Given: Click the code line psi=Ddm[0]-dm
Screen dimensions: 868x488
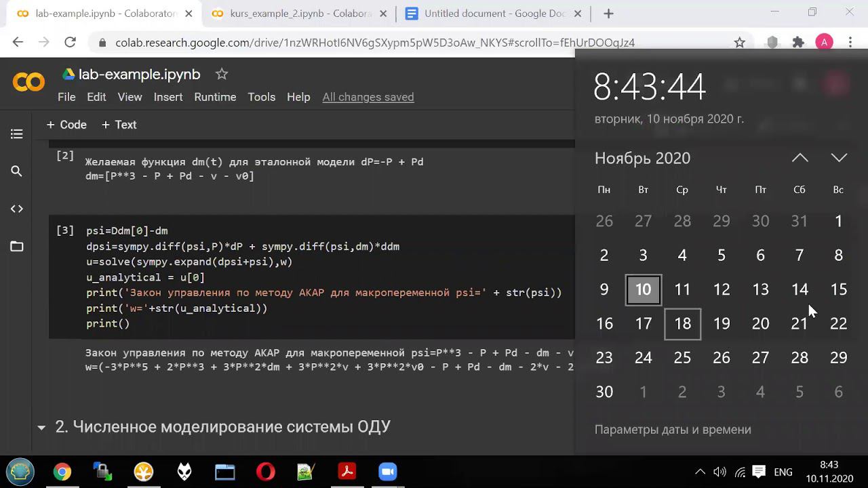Looking at the screenshot, I should [127, 230].
